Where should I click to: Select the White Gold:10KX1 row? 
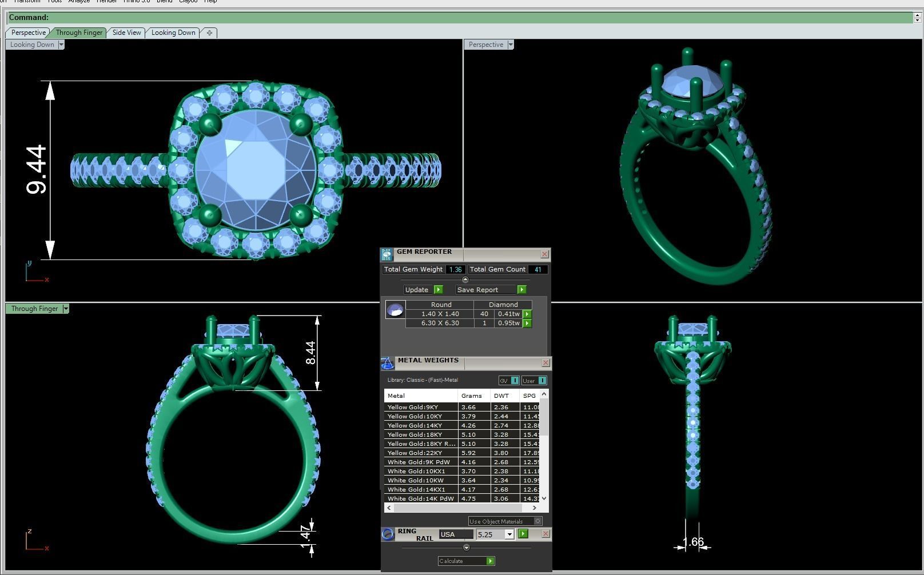[x=462, y=472]
